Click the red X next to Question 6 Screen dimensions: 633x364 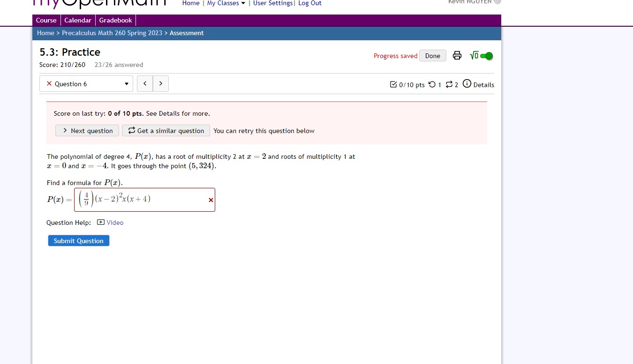(x=49, y=83)
